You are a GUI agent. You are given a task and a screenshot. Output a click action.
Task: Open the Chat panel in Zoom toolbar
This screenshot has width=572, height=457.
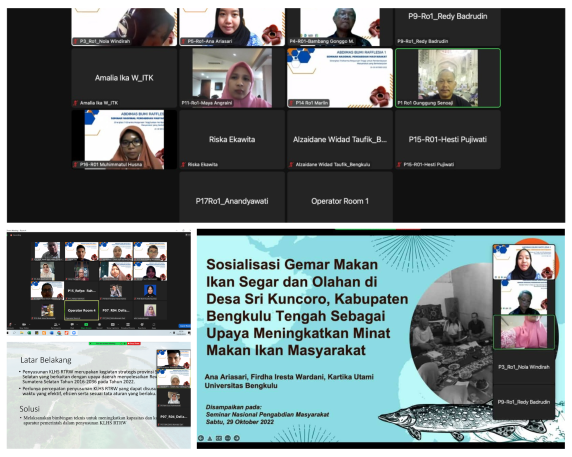72,325
